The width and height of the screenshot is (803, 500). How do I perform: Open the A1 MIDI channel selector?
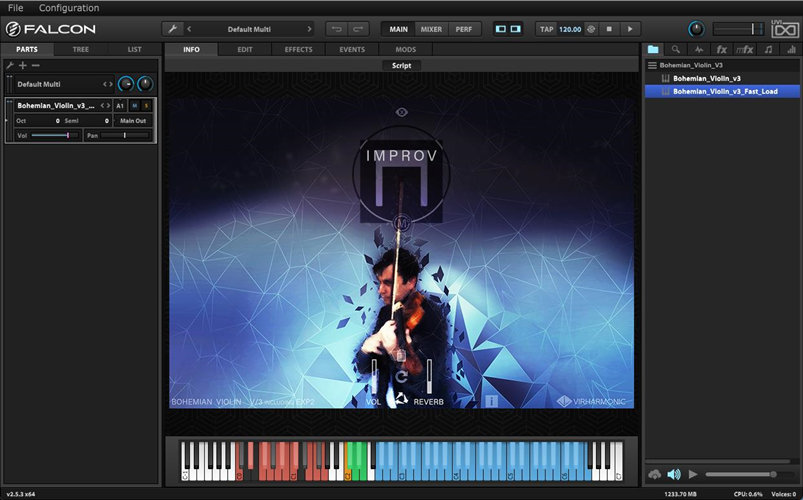coord(120,105)
